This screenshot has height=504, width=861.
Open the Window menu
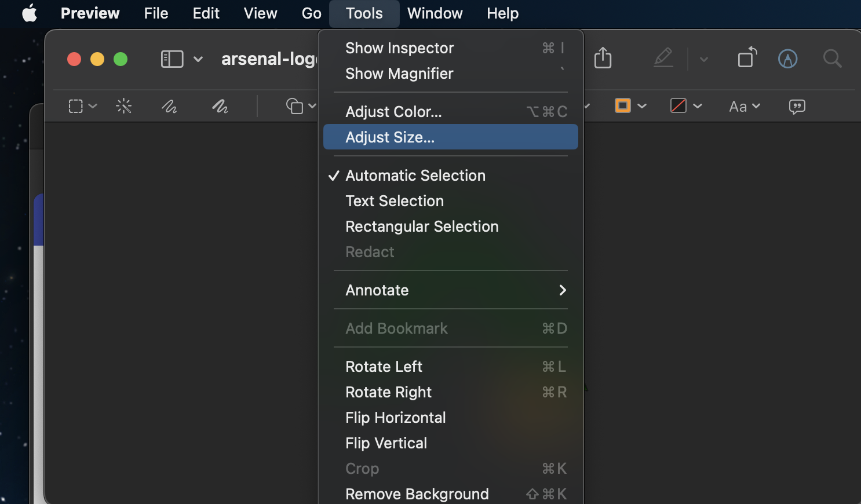[x=435, y=13]
